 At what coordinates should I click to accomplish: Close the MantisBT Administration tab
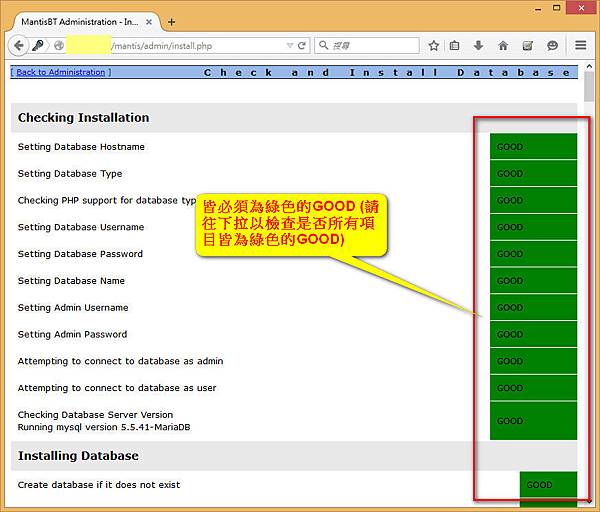[x=149, y=22]
